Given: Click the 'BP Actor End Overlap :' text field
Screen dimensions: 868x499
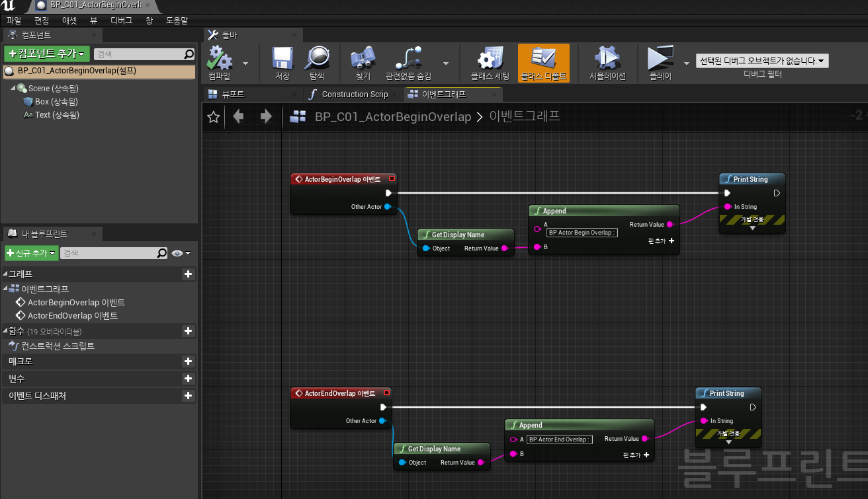Looking at the screenshot, I should tap(560, 440).
